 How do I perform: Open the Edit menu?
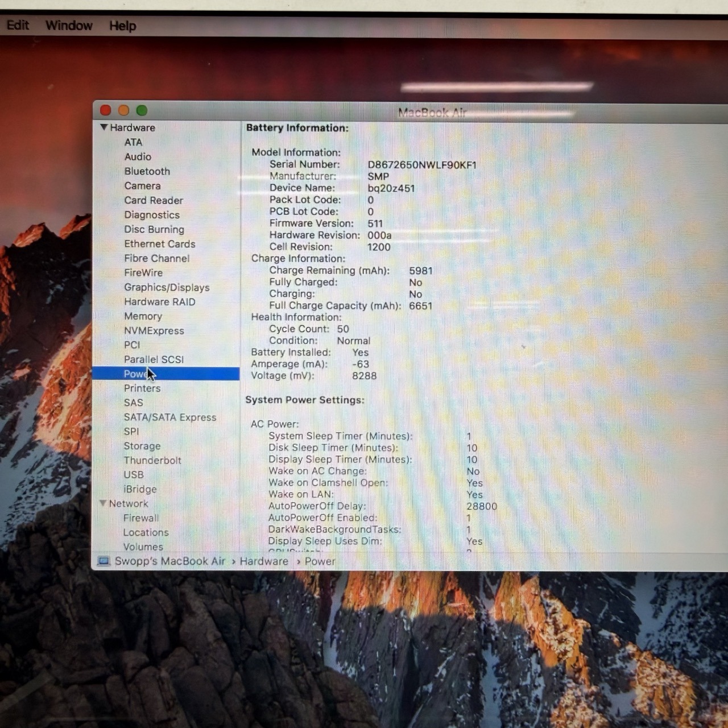(x=18, y=26)
